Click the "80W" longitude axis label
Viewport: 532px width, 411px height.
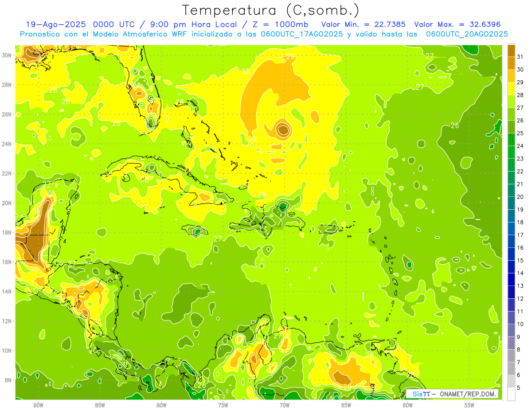161,405
